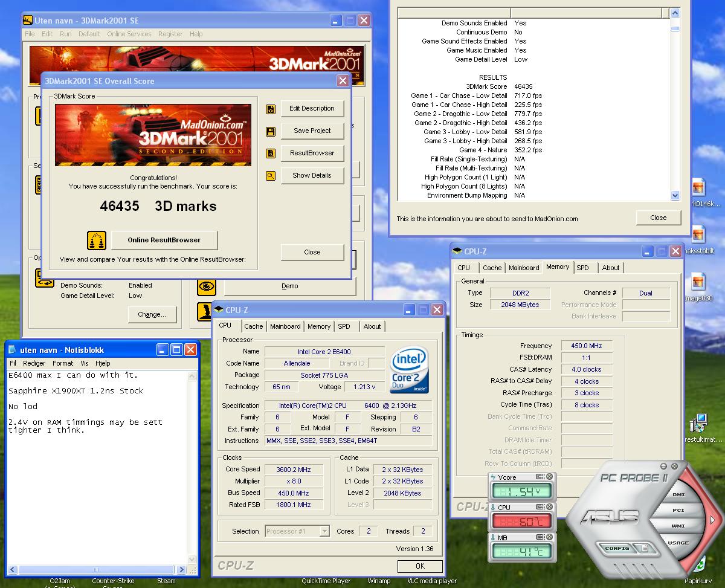
Task: Click the USAGE button on PC Probe II
Action: pos(678,543)
